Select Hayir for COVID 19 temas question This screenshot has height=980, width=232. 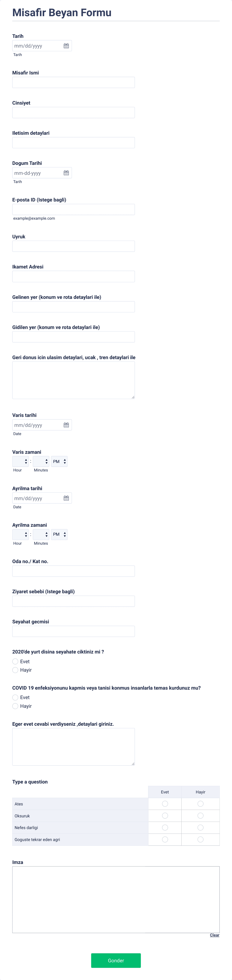pyautogui.click(x=15, y=706)
